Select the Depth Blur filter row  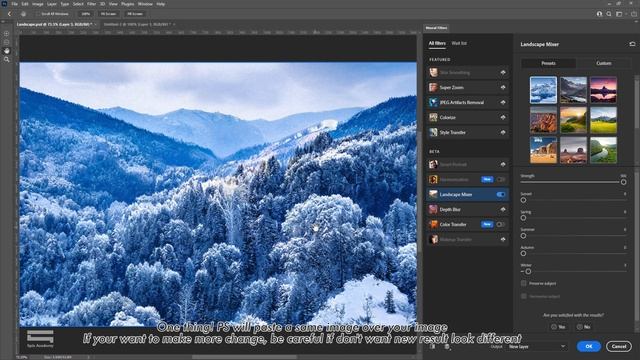[468, 209]
